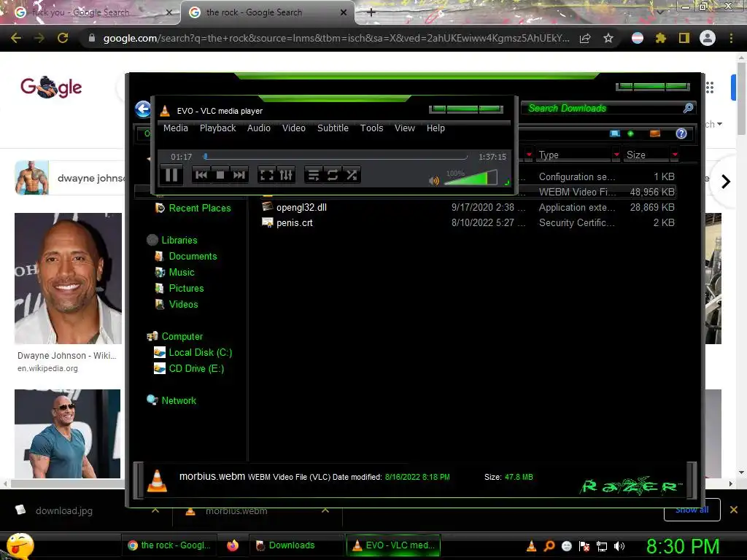
Task: Pause playback in VLC
Action: (171, 175)
